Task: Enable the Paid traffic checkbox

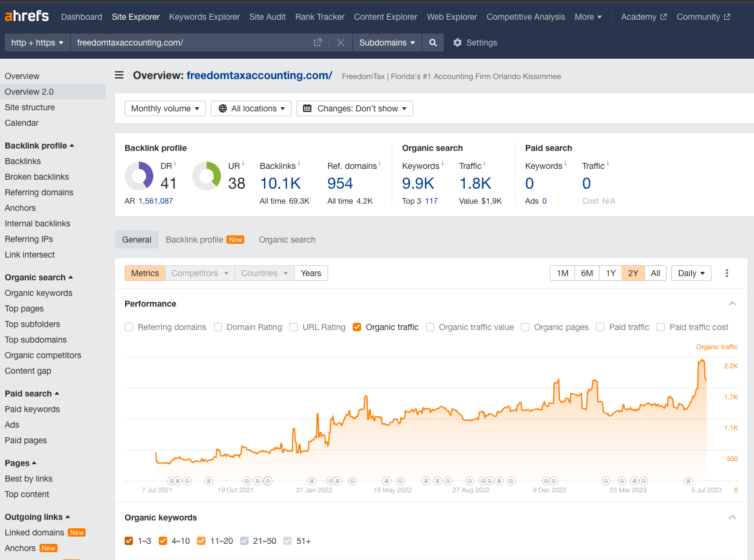Action: tap(600, 327)
